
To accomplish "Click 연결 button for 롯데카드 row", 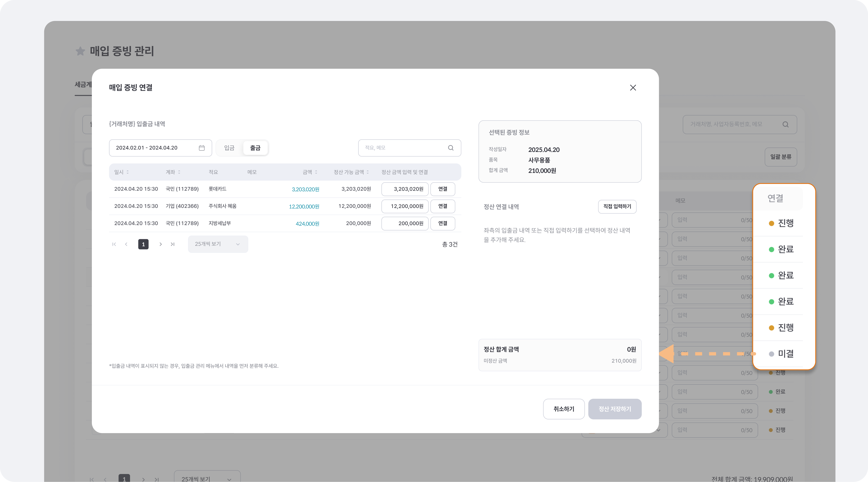I will (442, 189).
